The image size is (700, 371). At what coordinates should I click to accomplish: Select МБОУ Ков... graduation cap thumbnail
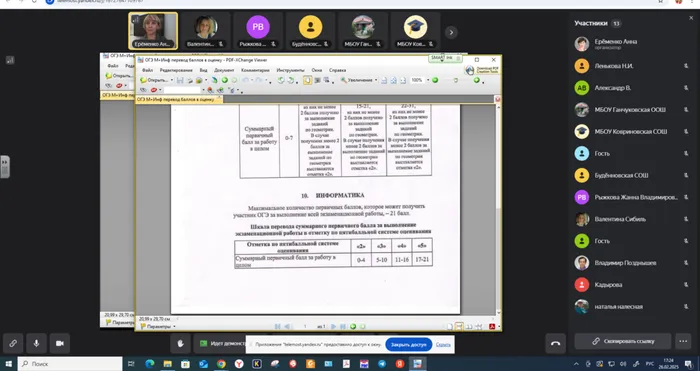[x=415, y=31]
